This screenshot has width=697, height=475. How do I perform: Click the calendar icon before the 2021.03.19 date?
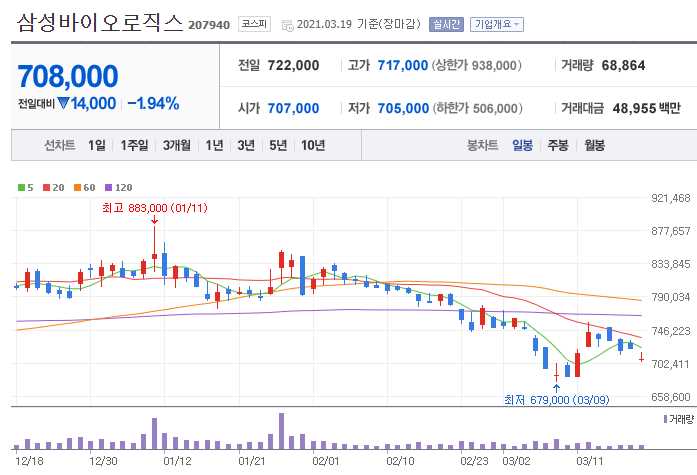288,25
